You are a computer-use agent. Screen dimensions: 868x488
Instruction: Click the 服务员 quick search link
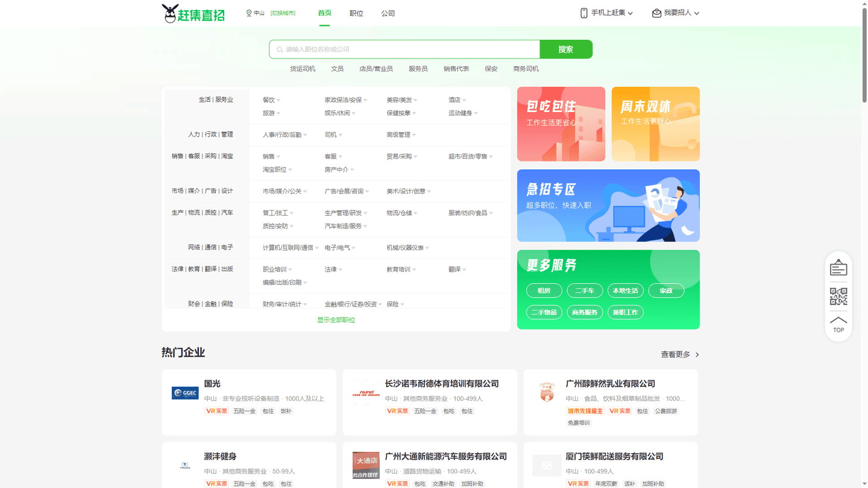point(418,69)
